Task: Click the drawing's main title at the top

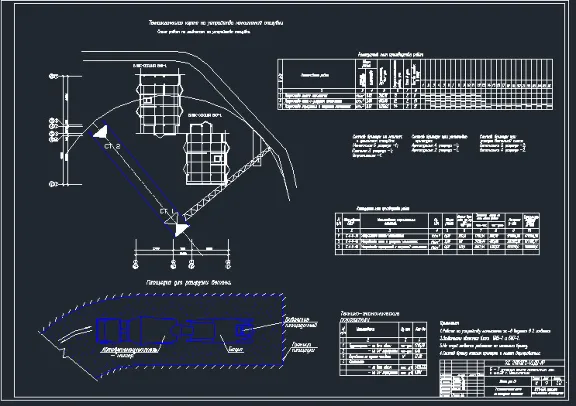Action: tap(216, 23)
